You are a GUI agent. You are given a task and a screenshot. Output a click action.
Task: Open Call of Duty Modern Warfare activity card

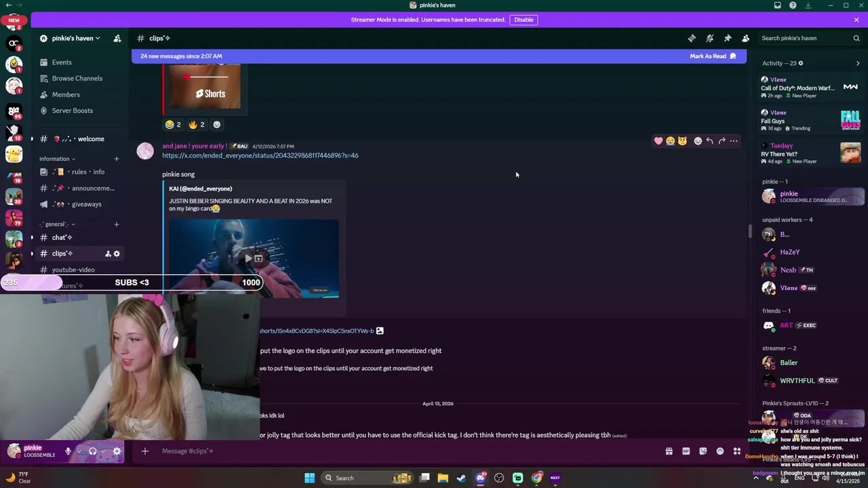pyautogui.click(x=810, y=87)
